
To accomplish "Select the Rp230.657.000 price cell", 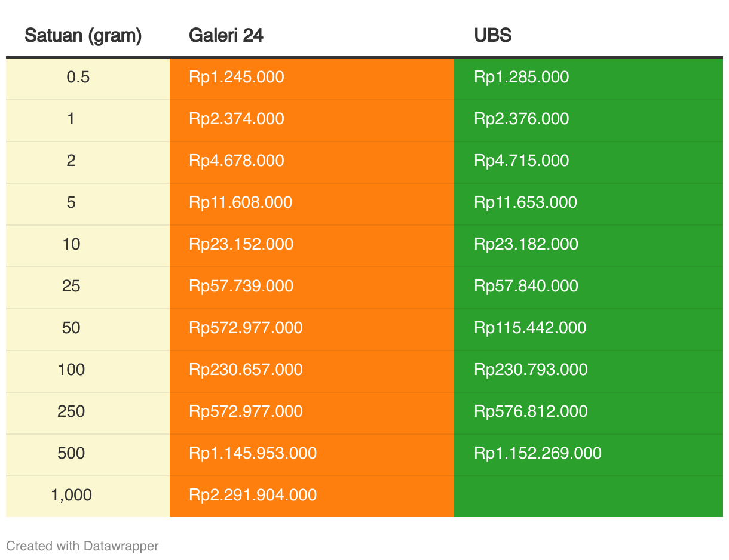I will click(246, 370).
